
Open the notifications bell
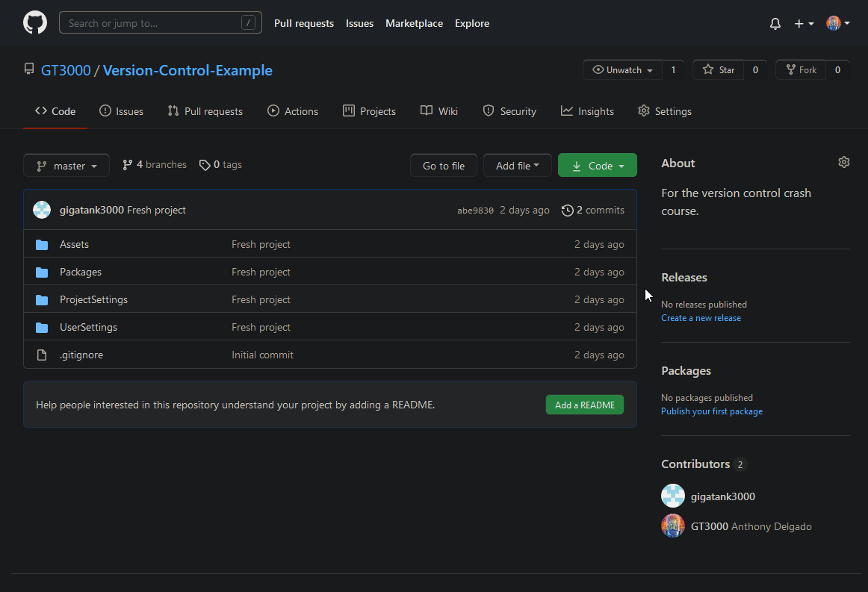[775, 24]
